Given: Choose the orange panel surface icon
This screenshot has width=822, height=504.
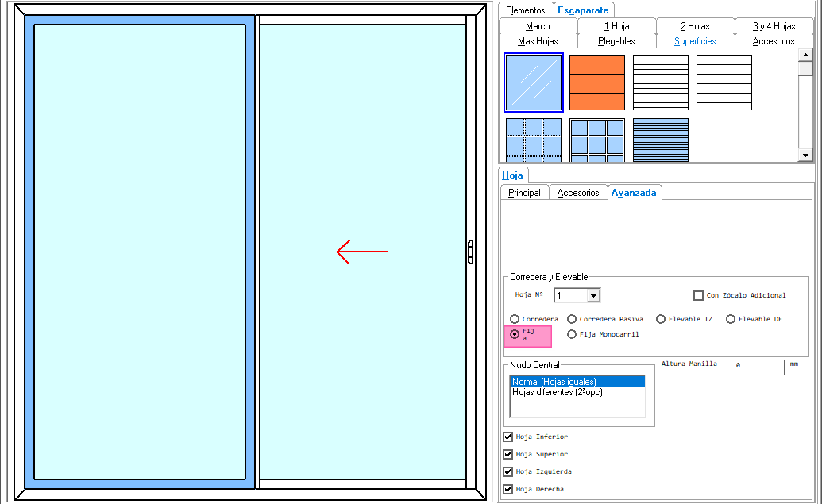Looking at the screenshot, I should point(597,83).
